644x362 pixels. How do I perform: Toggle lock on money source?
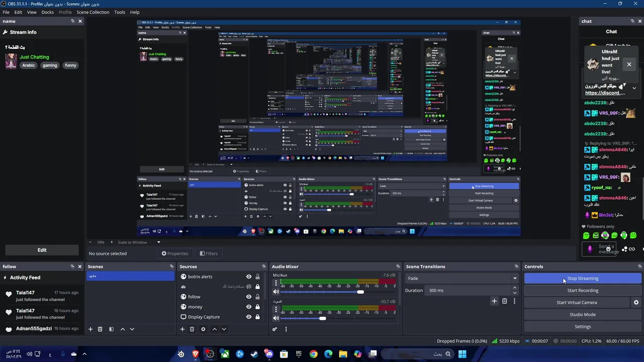coord(257,307)
